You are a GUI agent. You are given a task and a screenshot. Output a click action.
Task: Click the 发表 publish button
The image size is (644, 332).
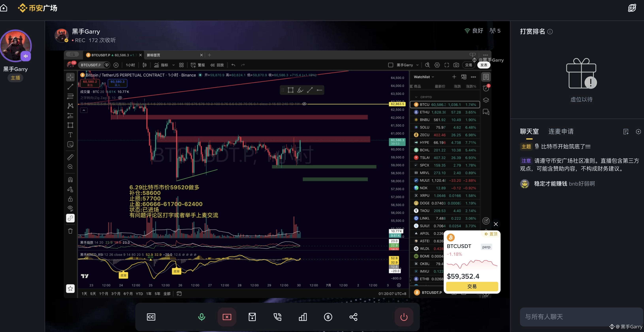(484, 65)
